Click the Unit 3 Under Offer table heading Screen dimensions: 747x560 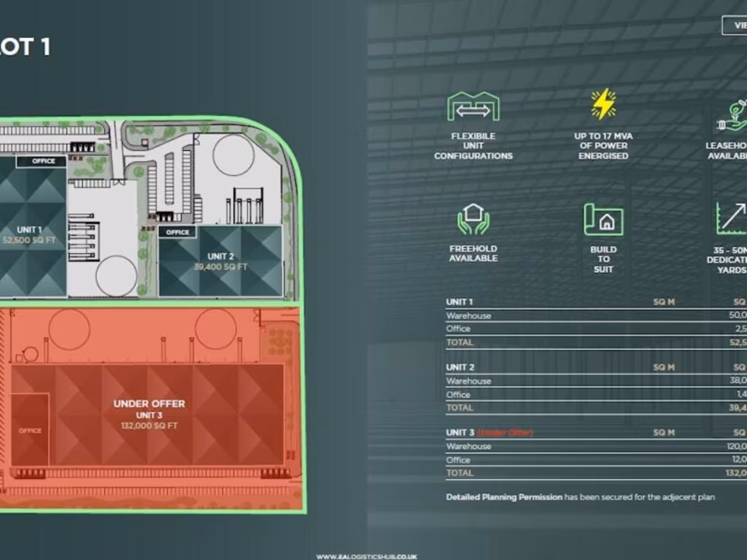point(489,433)
